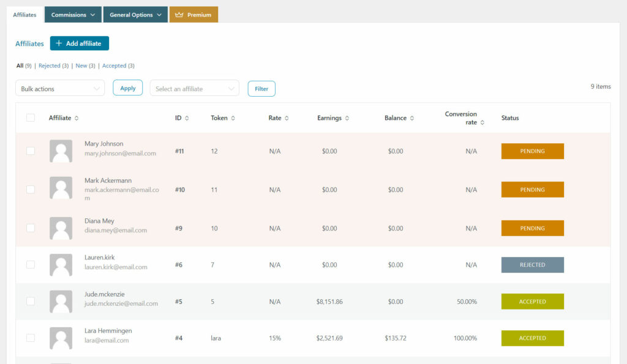
Task: Expand the Commissions tab menu
Action: click(x=73, y=15)
